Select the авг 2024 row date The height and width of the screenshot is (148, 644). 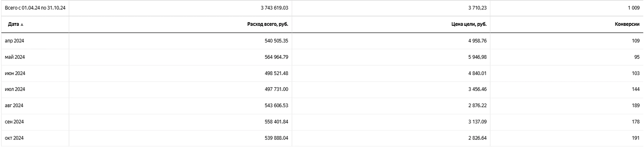14,105
